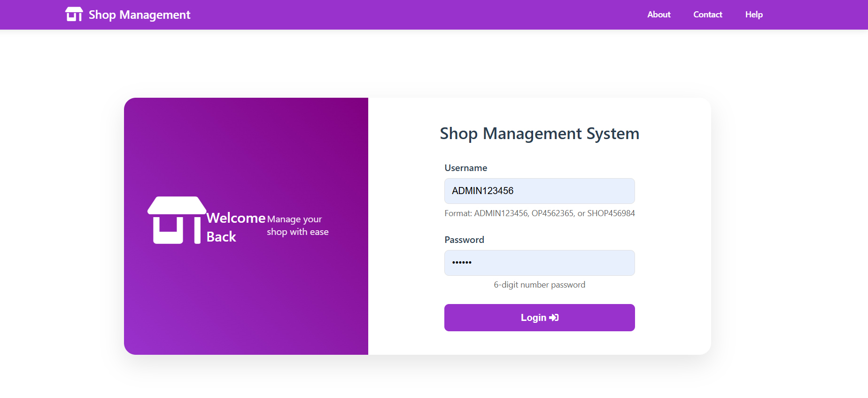Click the Login button
Image resolution: width=868 pixels, height=398 pixels.
[539, 318]
